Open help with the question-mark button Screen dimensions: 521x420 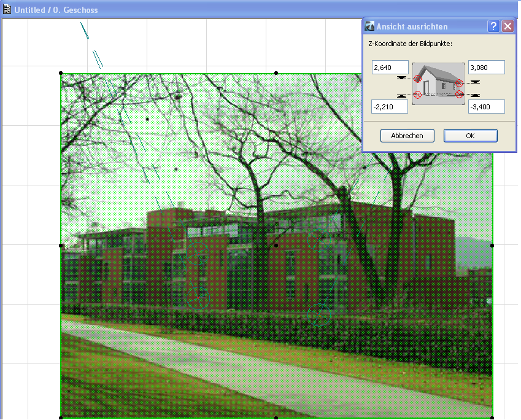(x=494, y=26)
